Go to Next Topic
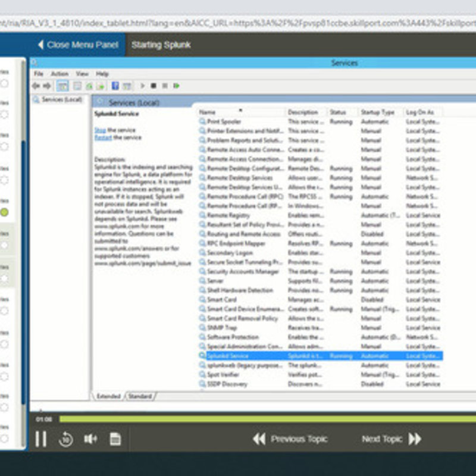476x476 pixels. pyautogui.click(x=392, y=439)
